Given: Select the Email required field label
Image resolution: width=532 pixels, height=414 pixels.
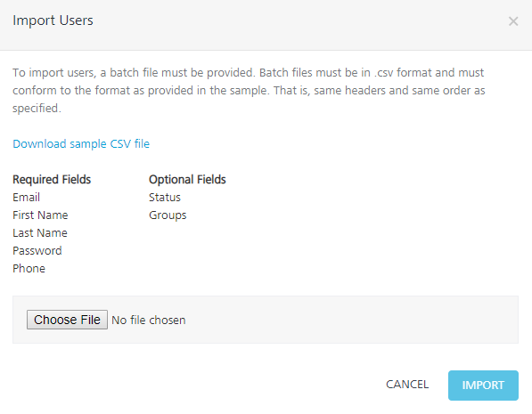Looking at the screenshot, I should 27,198.
